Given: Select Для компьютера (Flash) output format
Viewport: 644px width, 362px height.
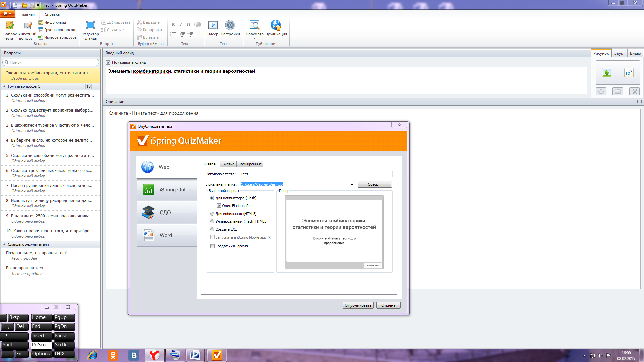Looking at the screenshot, I should (212, 198).
